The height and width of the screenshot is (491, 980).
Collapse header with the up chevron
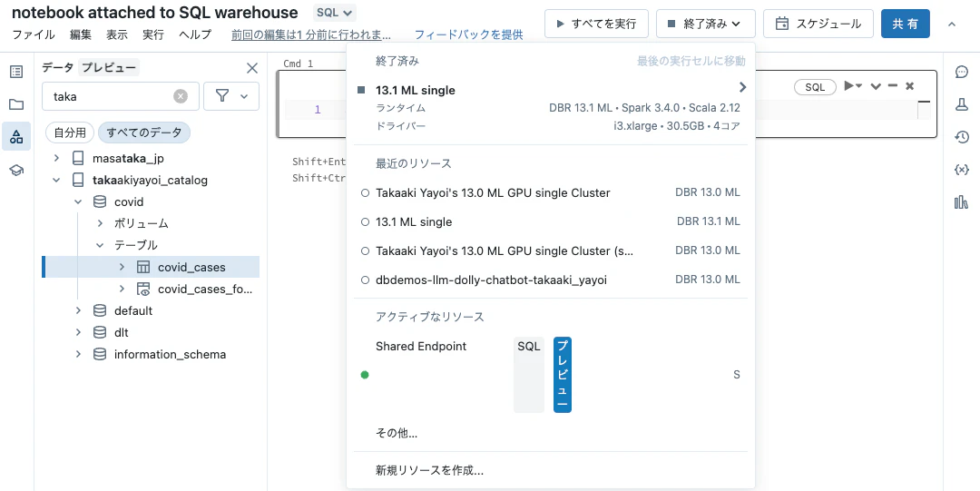952,24
